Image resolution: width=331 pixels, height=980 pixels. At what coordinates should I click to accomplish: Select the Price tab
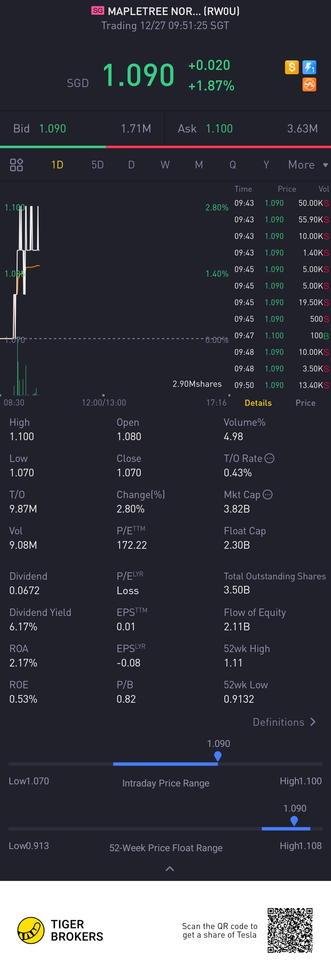[306, 403]
